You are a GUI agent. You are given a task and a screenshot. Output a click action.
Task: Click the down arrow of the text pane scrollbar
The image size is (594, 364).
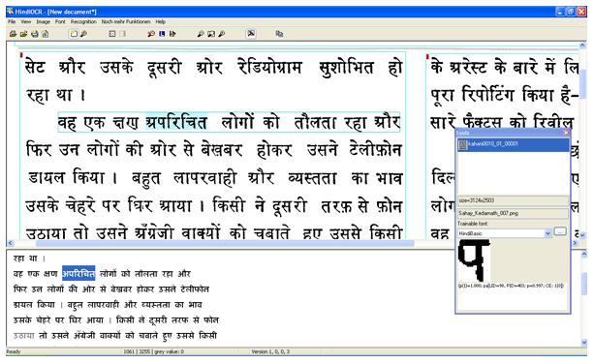[583, 342]
